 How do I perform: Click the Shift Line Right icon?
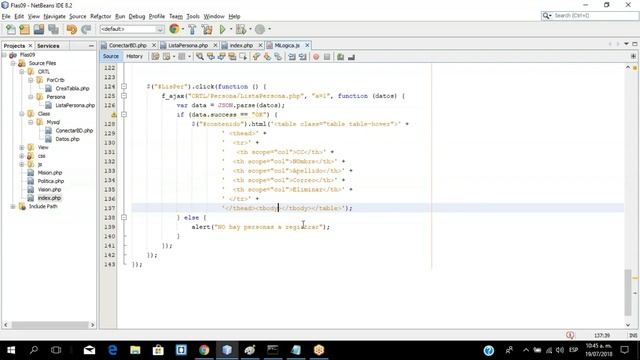click(x=302, y=57)
